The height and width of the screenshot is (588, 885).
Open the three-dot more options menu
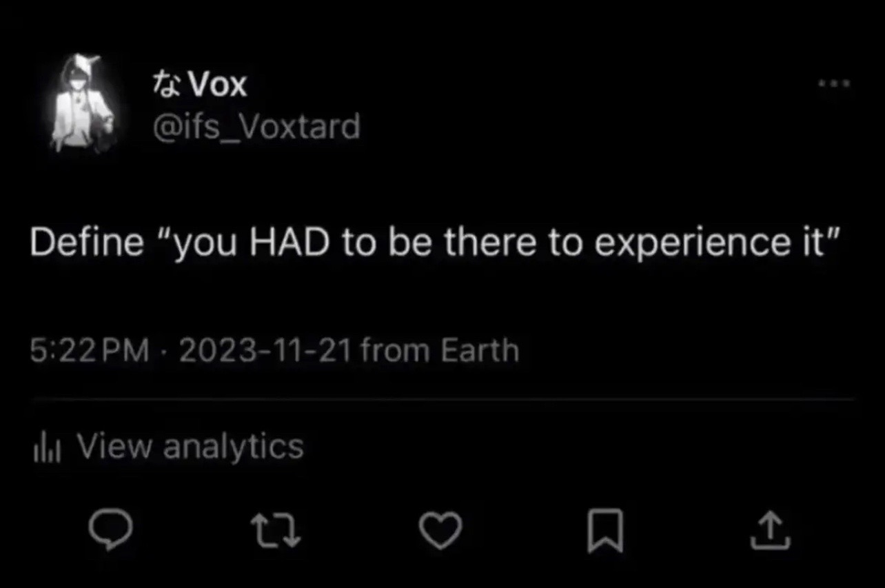[x=835, y=85]
